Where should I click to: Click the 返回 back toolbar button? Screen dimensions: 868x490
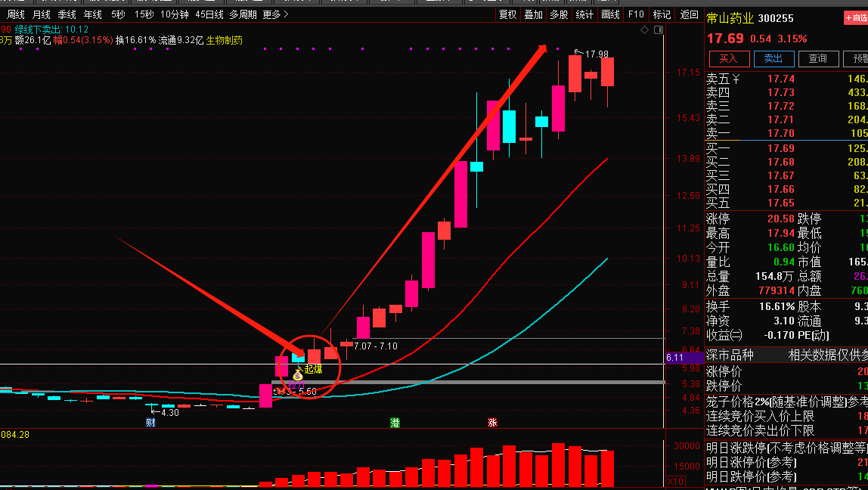690,14
